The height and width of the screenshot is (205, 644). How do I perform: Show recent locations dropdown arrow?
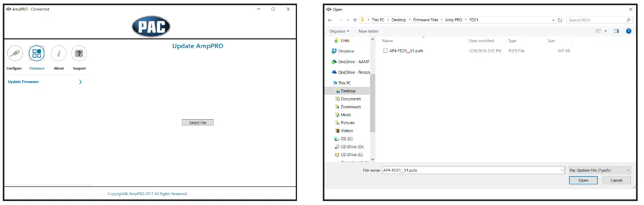click(348, 20)
